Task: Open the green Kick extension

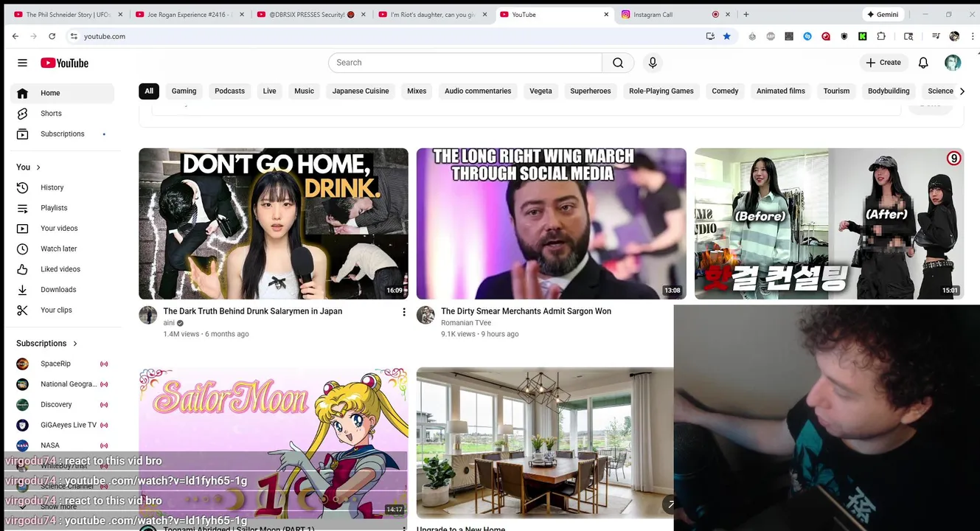Action: (862, 36)
